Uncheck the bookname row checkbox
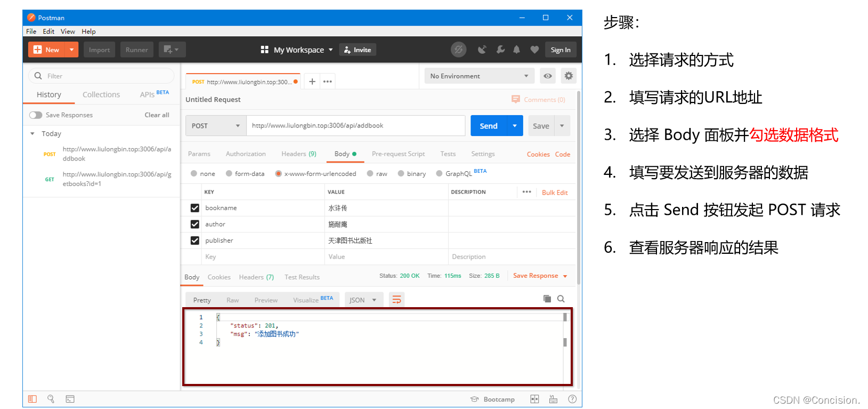Viewport: 868px width, 409px height. (x=194, y=208)
